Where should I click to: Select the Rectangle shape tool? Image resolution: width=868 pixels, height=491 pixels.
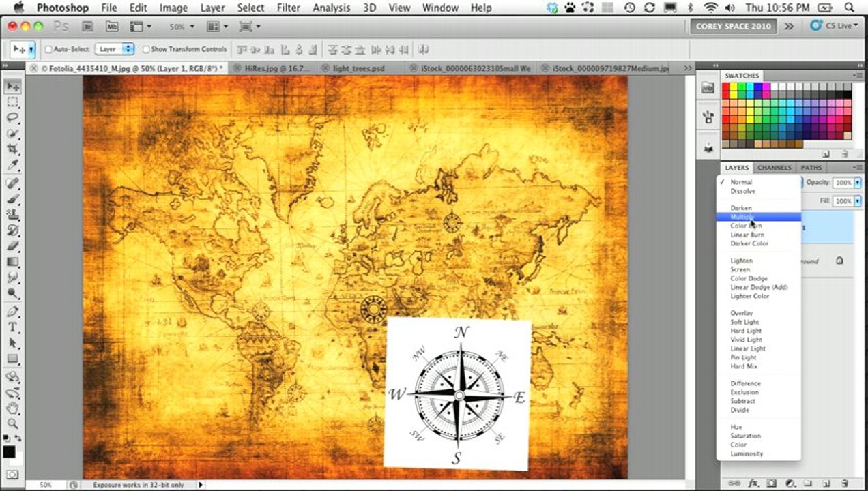[x=12, y=359]
